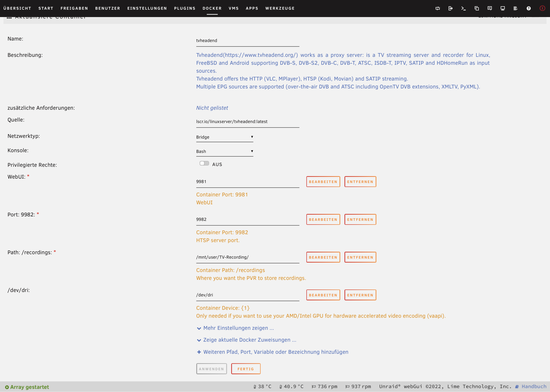Click the port field showing 9982
The image size is (550, 392).
pyautogui.click(x=248, y=220)
